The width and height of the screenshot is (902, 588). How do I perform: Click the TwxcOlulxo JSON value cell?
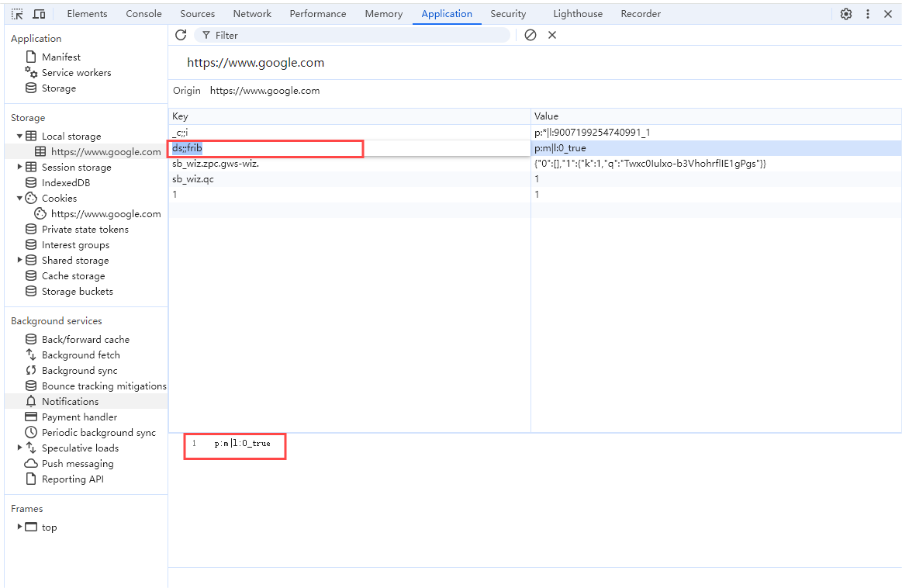pos(716,164)
